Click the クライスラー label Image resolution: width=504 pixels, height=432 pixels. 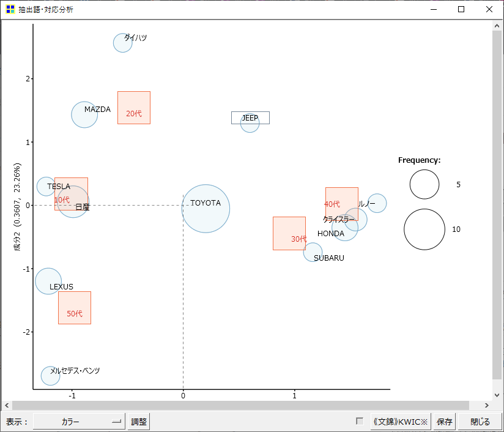coord(339,220)
